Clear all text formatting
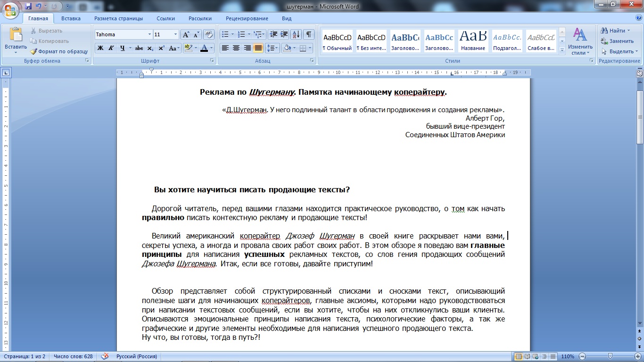The image size is (644, 362). [x=209, y=34]
